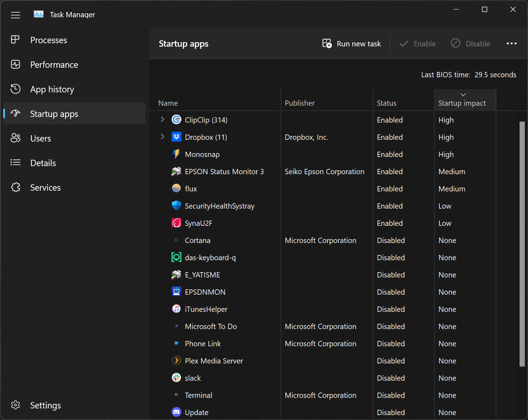Click the SynaU2F red icon
This screenshot has width=528, height=420.
pyautogui.click(x=176, y=223)
